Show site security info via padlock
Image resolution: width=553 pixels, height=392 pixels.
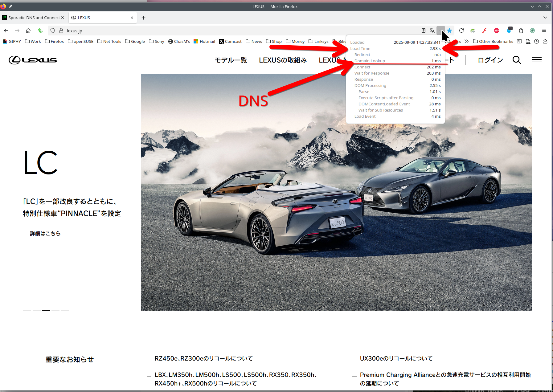61,31
